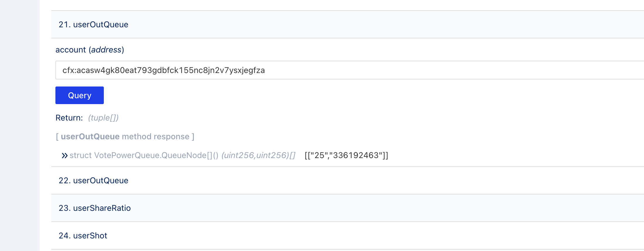Collapse the 21. userOutQueue section header
This screenshot has height=251, width=644.
coord(94,25)
